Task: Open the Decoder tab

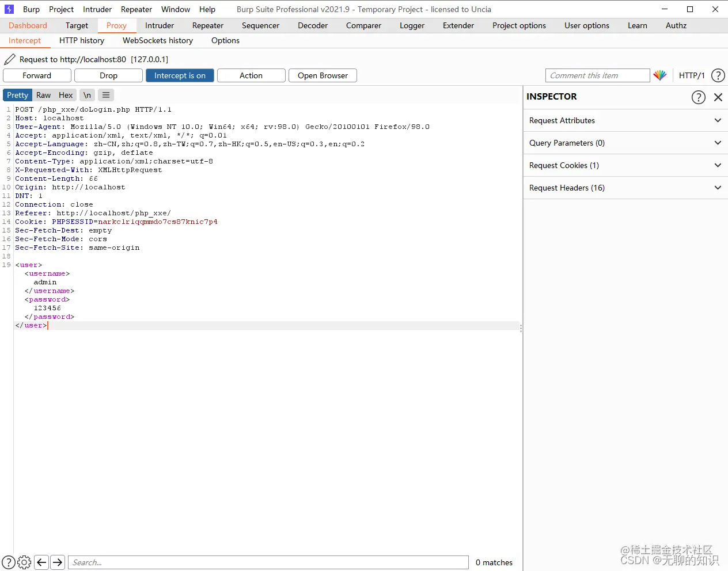Action: pos(313,25)
